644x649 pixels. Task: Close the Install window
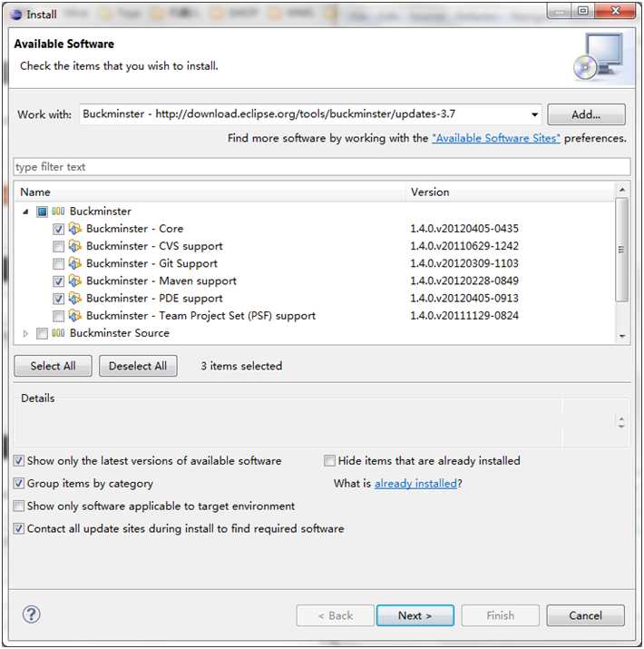pyautogui.click(x=615, y=11)
